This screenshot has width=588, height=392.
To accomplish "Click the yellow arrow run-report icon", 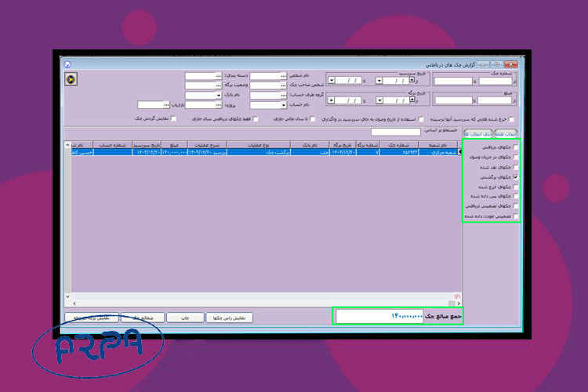I will click(72, 78).
